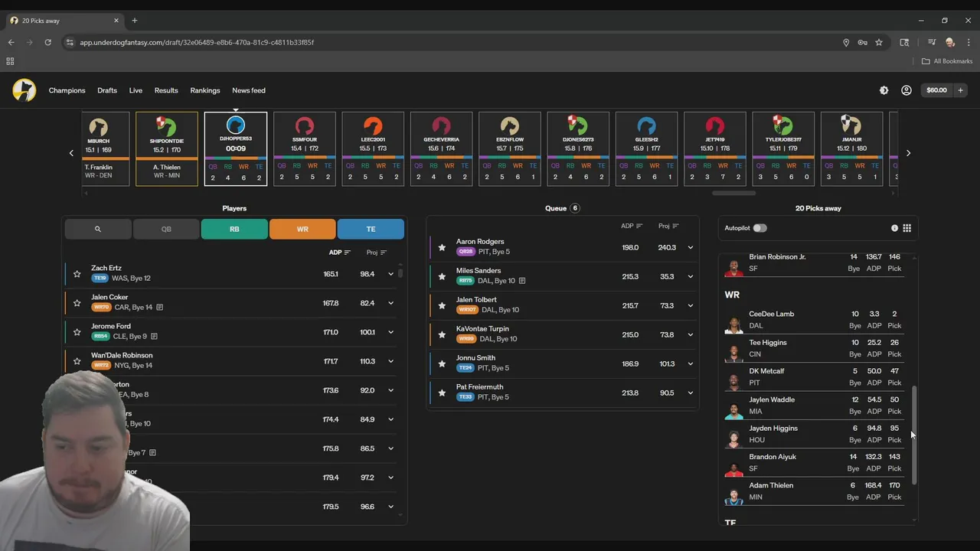This screenshot has height=551, width=980.
Task: Click the roster panel scrollbar
Action: click(913, 435)
